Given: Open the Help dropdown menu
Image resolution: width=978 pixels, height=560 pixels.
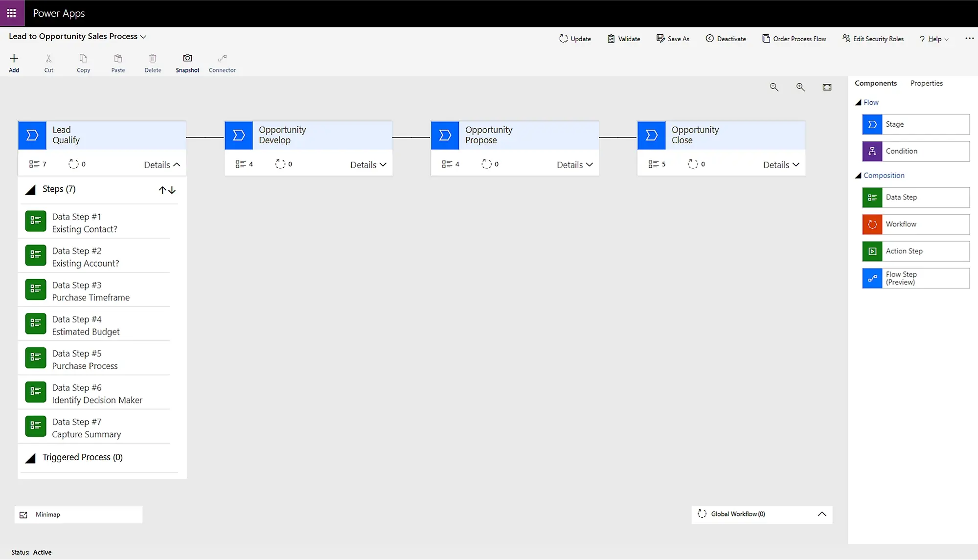Looking at the screenshot, I should (934, 39).
